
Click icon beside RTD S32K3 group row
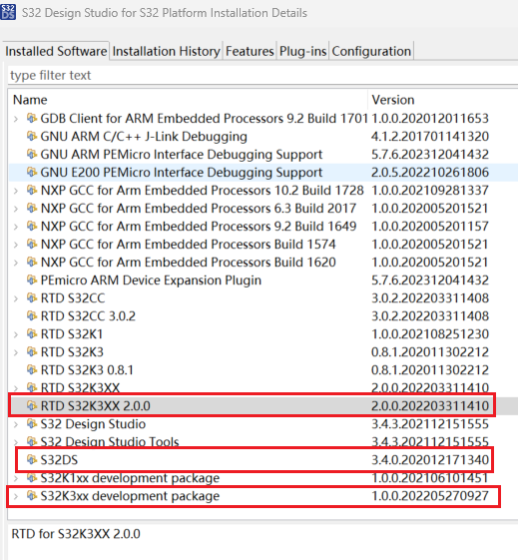click(32, 352)
